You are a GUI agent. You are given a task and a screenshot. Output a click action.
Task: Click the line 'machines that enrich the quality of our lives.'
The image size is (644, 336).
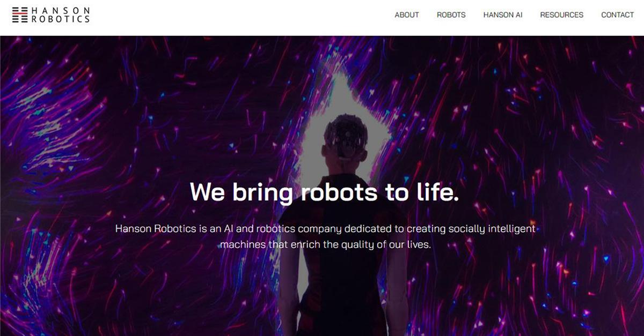pos(325,244)
